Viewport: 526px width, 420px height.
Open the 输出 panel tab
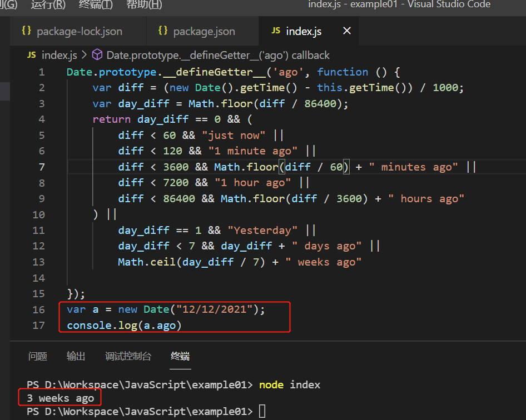[76, 356]
